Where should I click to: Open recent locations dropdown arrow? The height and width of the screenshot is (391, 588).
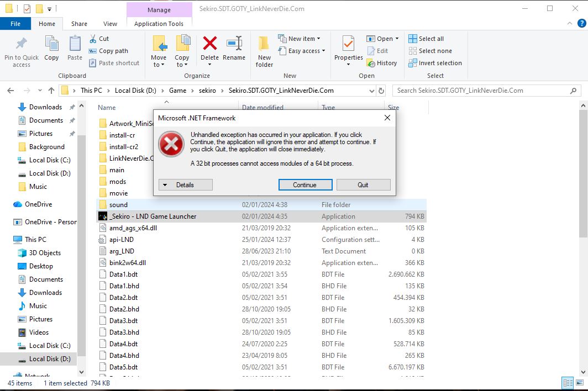[40, 91]
